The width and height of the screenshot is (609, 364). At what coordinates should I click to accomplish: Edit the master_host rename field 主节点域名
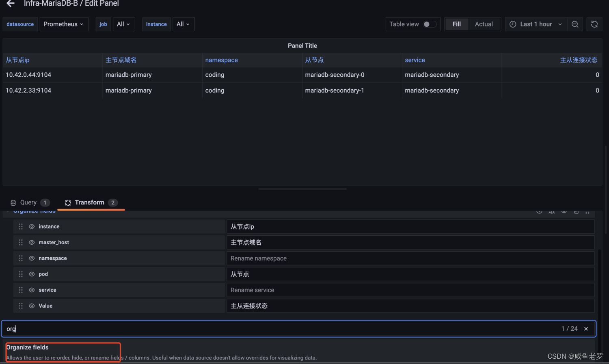[x=410, y=242]
